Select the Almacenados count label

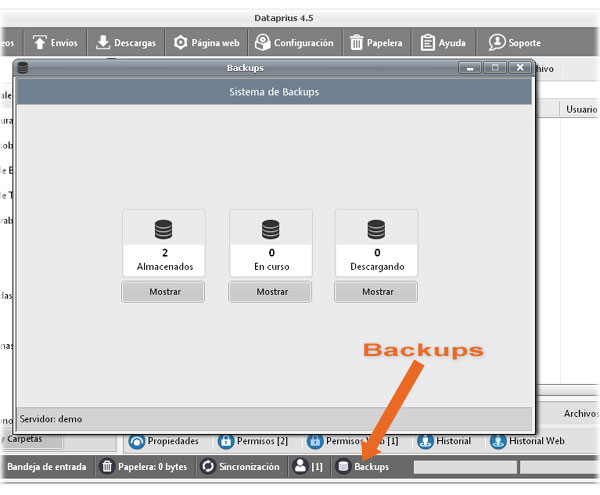pos(165,253)
